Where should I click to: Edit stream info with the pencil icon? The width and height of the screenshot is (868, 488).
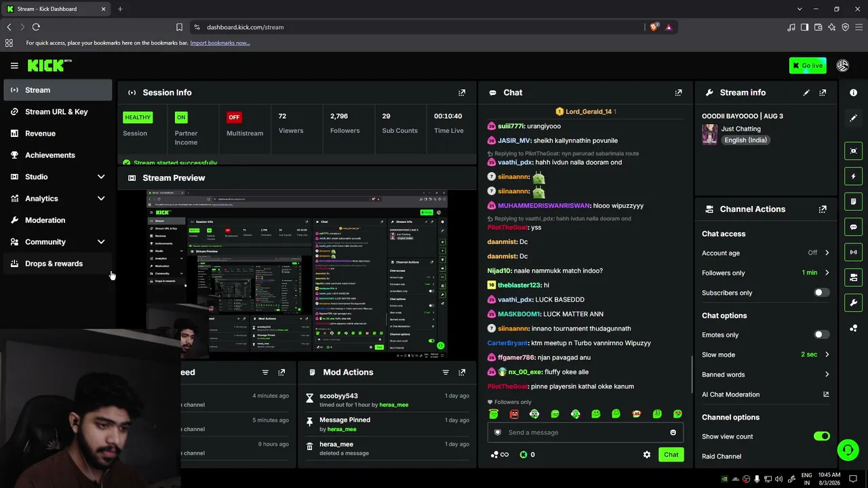tap(806, 93)
